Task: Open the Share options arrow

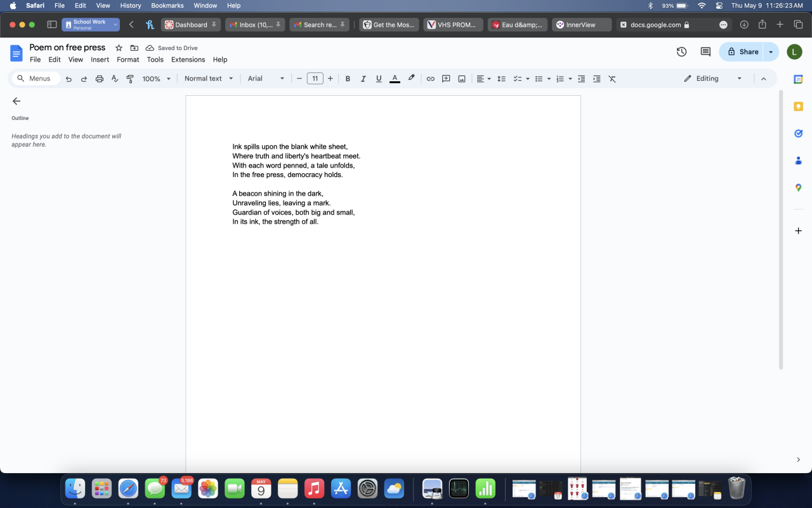Action: tap(771, 52)
